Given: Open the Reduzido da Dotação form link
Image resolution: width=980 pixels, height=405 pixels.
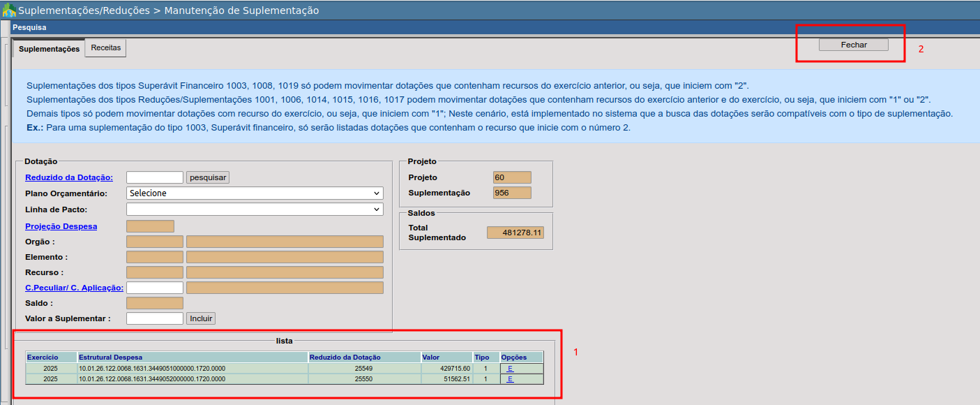Looking at the screenshot, I should [69, 177].
